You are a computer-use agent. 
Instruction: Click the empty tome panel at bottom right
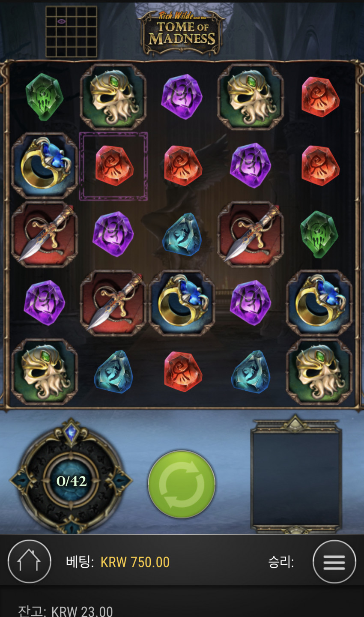click(x=296, y=474)
